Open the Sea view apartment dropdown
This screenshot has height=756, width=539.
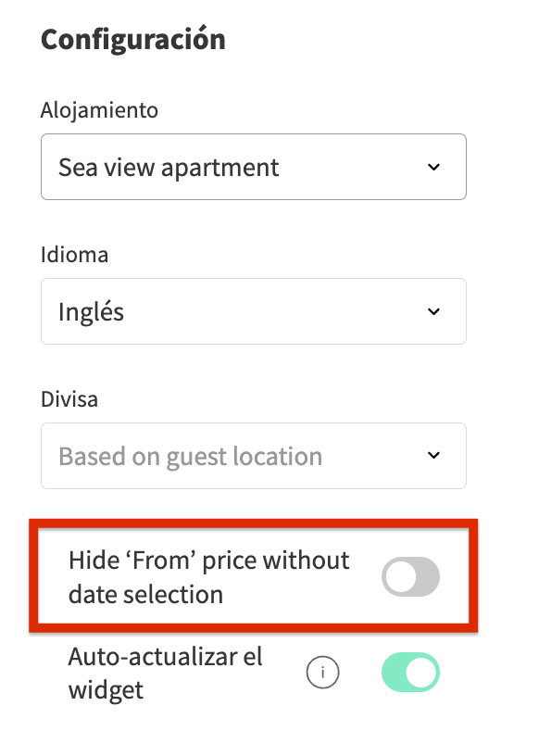254,167
